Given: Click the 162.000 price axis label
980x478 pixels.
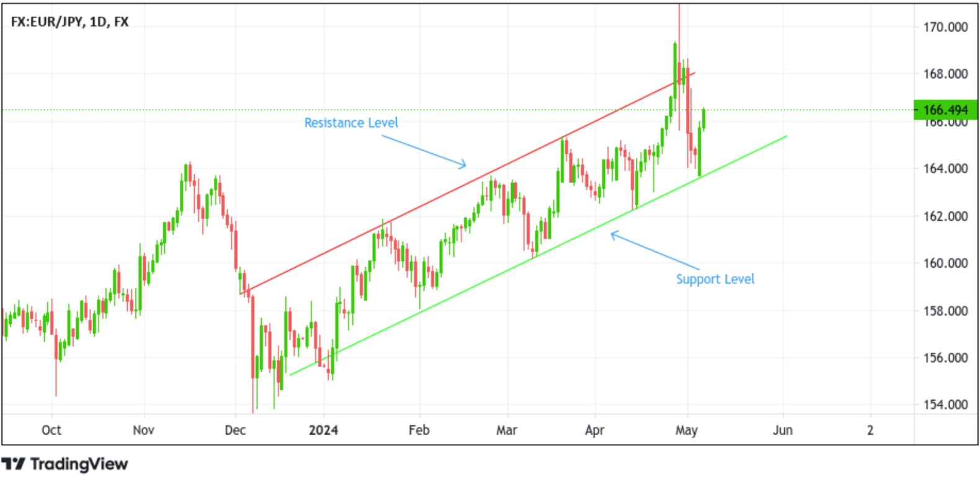Looking at the screenshot, I should 945,216.
